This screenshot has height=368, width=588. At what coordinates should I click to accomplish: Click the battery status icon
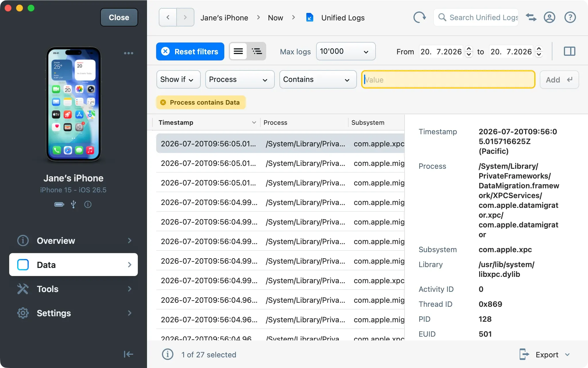59,204
